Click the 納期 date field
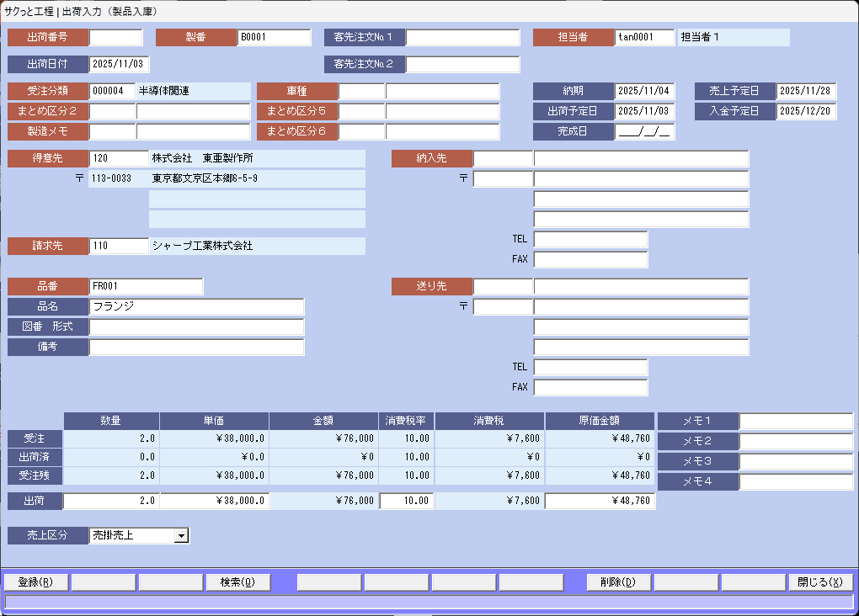This screenshot has width=859, height=616. [644, 91]
